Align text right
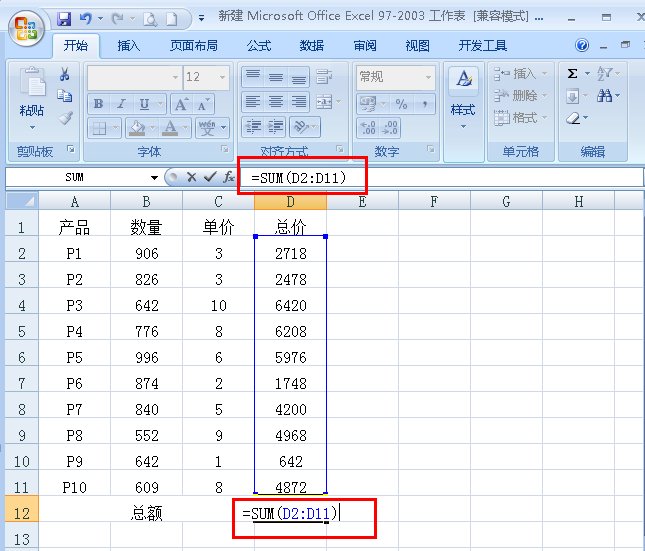Viewport: 645px width, 551px height. point(299,101)
